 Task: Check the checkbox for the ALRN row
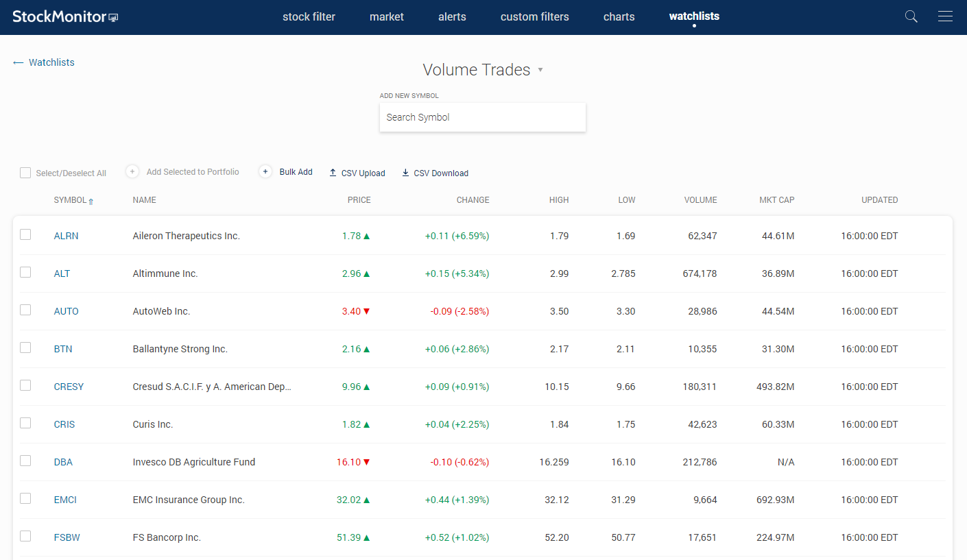pos(25,234)
